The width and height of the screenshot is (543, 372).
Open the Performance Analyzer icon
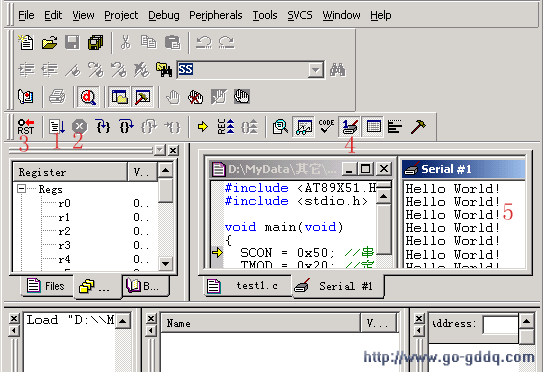point(395,126)
